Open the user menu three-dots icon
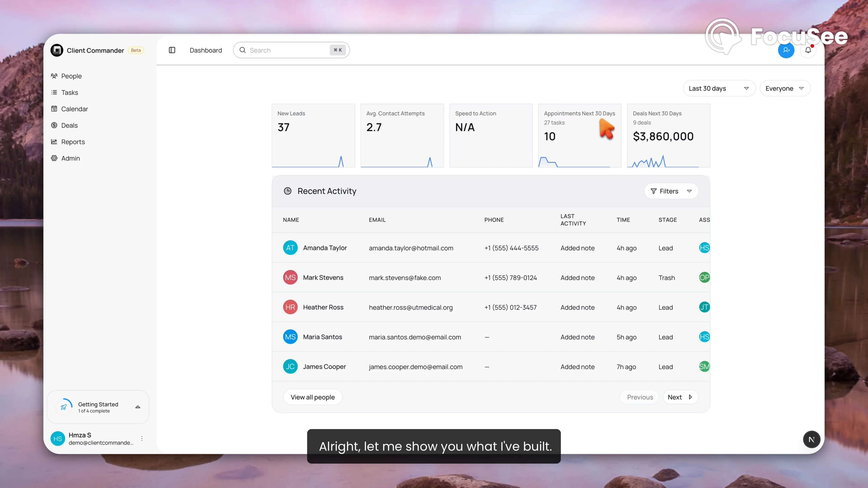The width and height of the screenshot is (868, 488). click(x=142, y=439)
